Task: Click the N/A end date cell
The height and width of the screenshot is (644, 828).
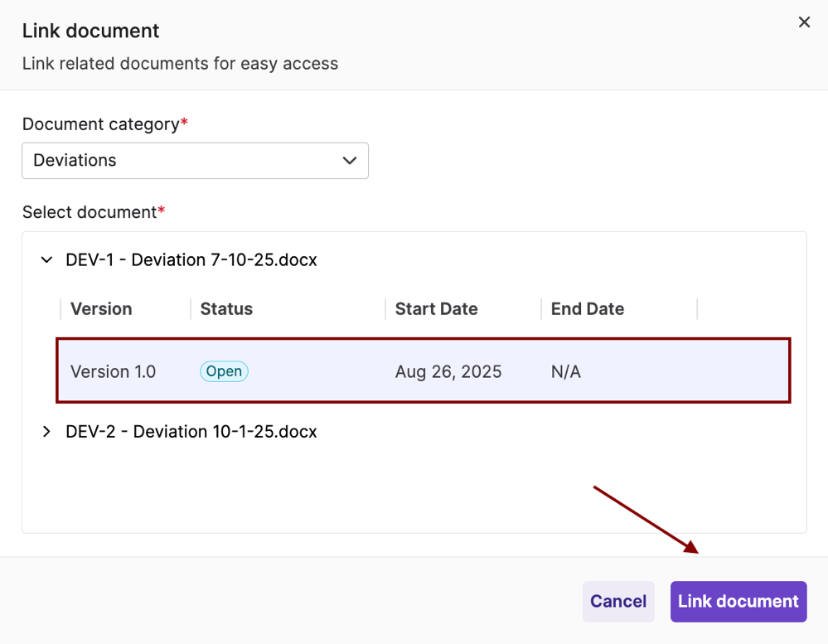Action: [x=565, y=371]
